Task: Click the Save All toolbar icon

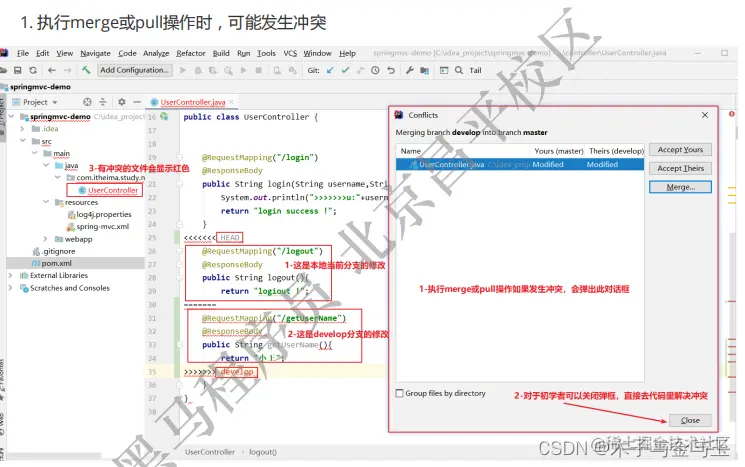Action: [18, 70]
